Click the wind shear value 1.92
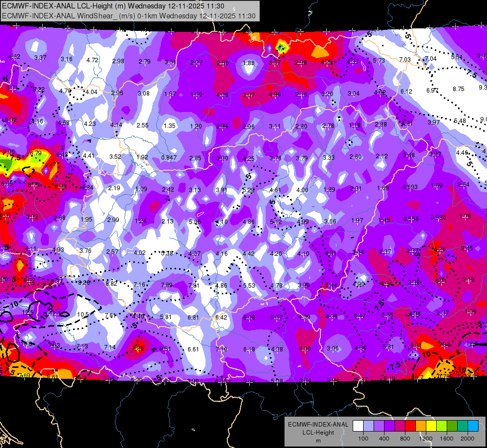The height and width of the screenshot is (448, 487). [142, 157]
